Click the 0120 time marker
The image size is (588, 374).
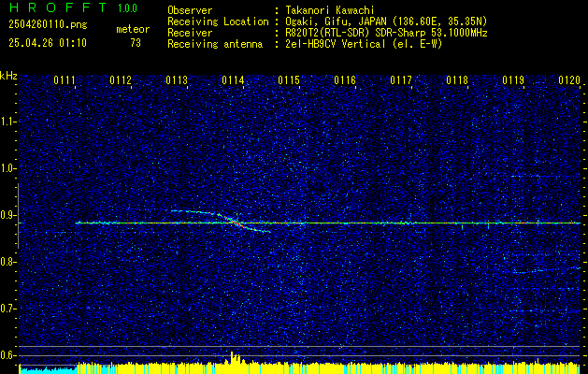569,80
